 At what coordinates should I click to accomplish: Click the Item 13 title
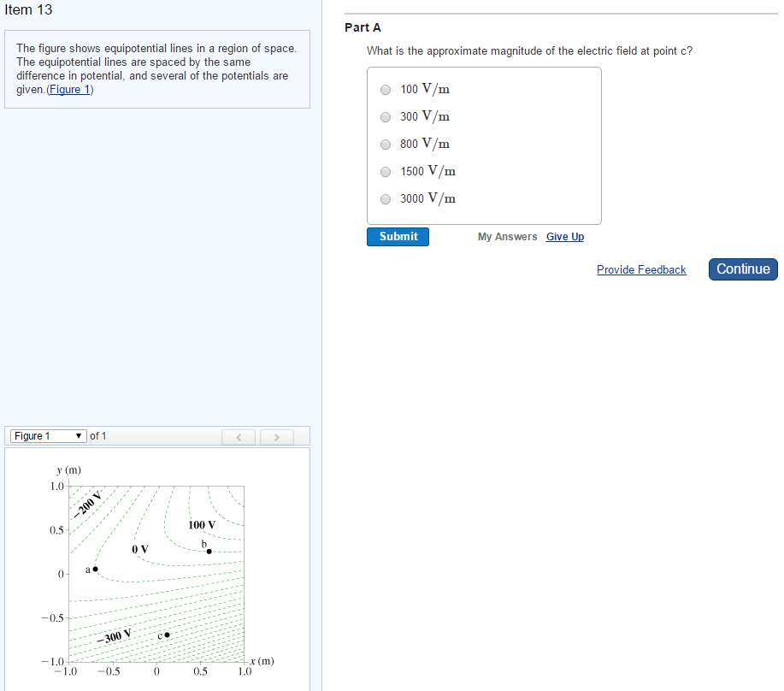click(29, 10)
